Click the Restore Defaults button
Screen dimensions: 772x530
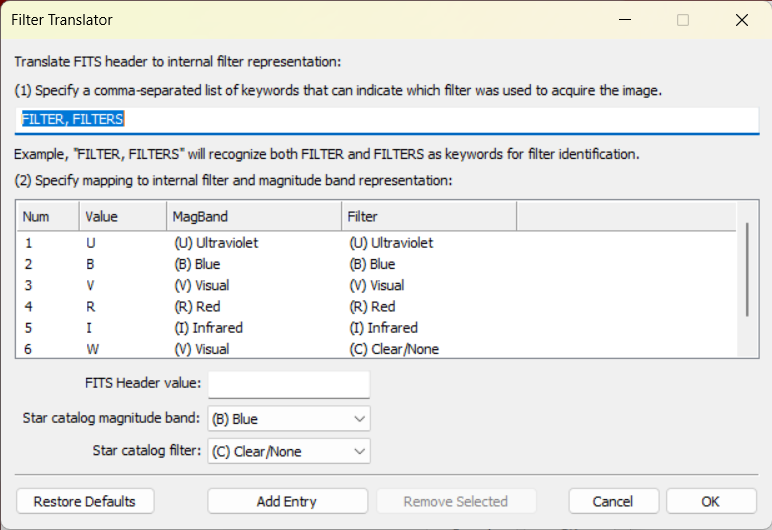85,501
